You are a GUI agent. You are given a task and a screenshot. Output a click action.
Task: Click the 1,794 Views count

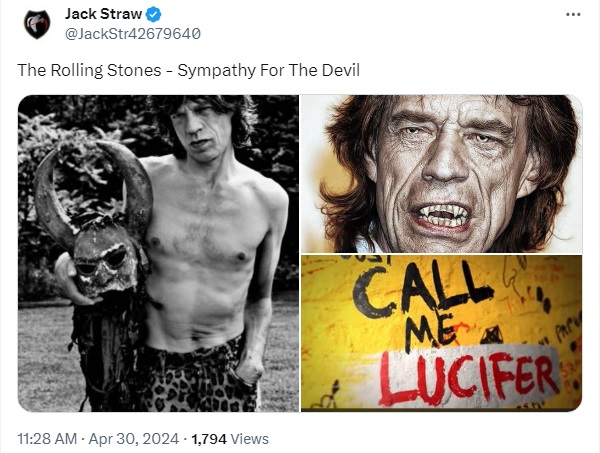click(x=230, y=438)
